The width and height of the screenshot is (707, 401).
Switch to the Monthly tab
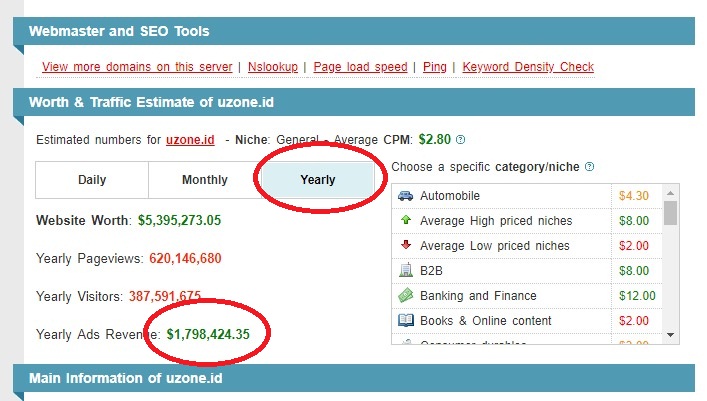[x=204, y=180]
